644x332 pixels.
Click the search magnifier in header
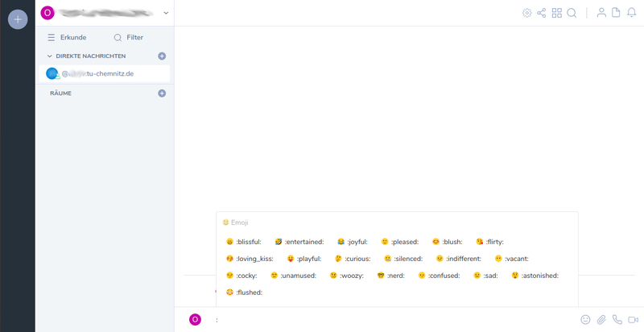572,13
